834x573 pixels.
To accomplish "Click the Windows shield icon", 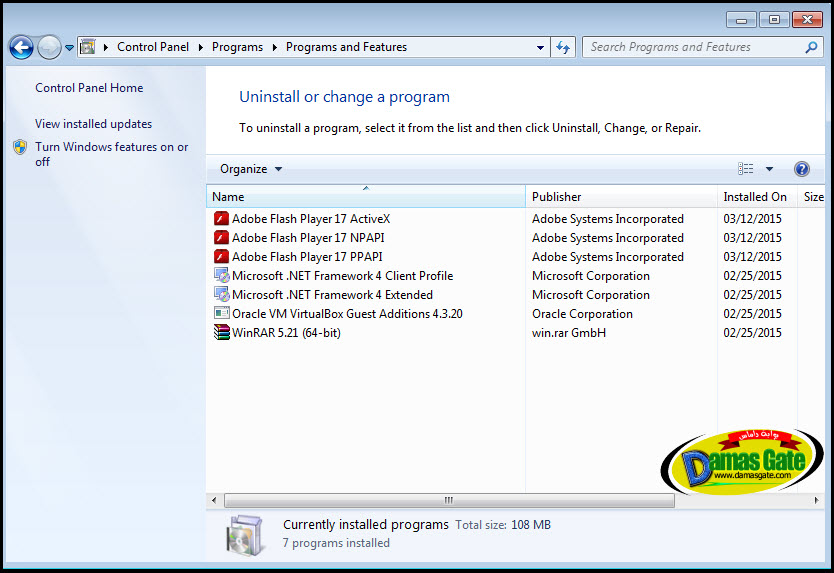I will point(20,147).
